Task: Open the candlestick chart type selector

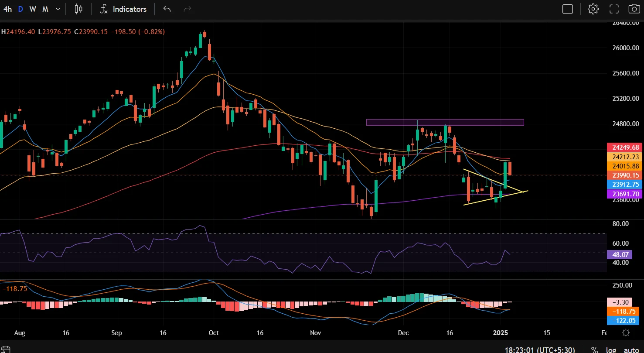Action: click(78, 9)
